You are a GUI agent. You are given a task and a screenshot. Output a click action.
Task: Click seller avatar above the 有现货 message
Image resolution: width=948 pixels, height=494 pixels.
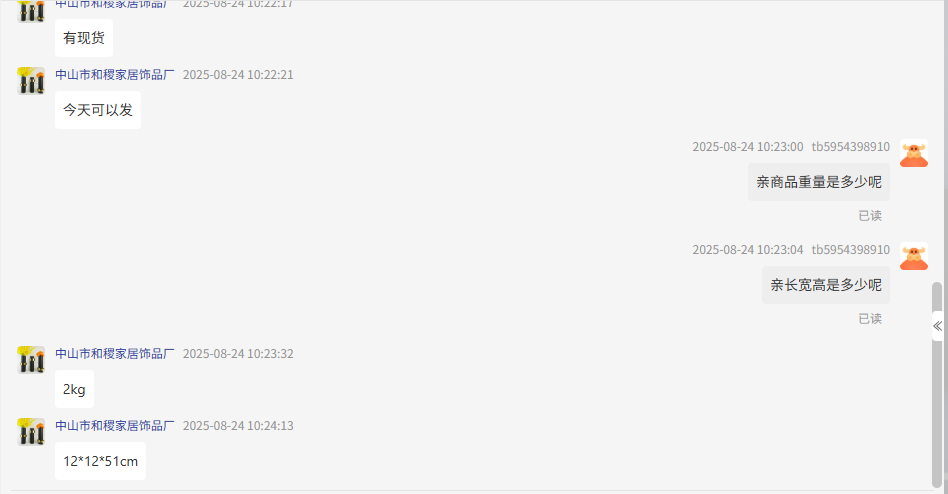coord(31,11)
